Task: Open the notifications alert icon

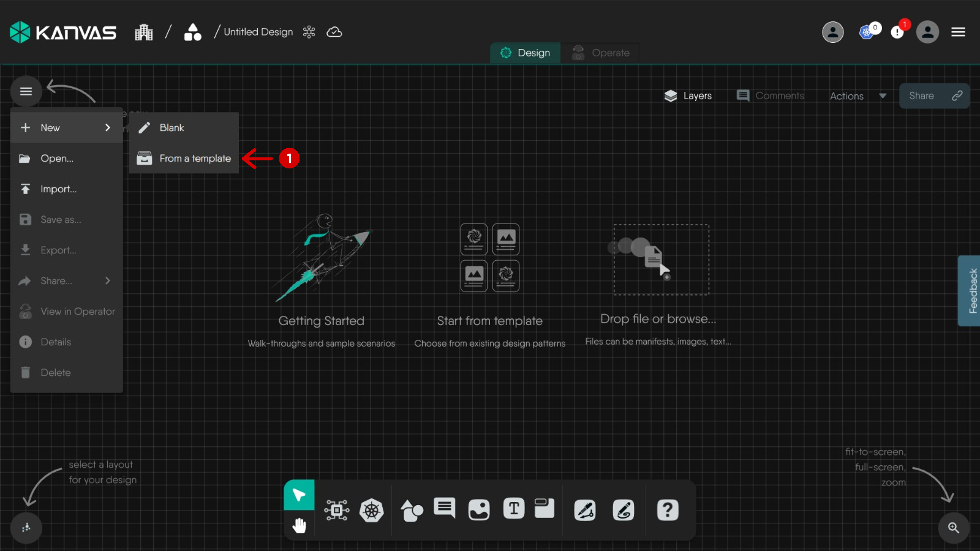Action: click(898, 32)
